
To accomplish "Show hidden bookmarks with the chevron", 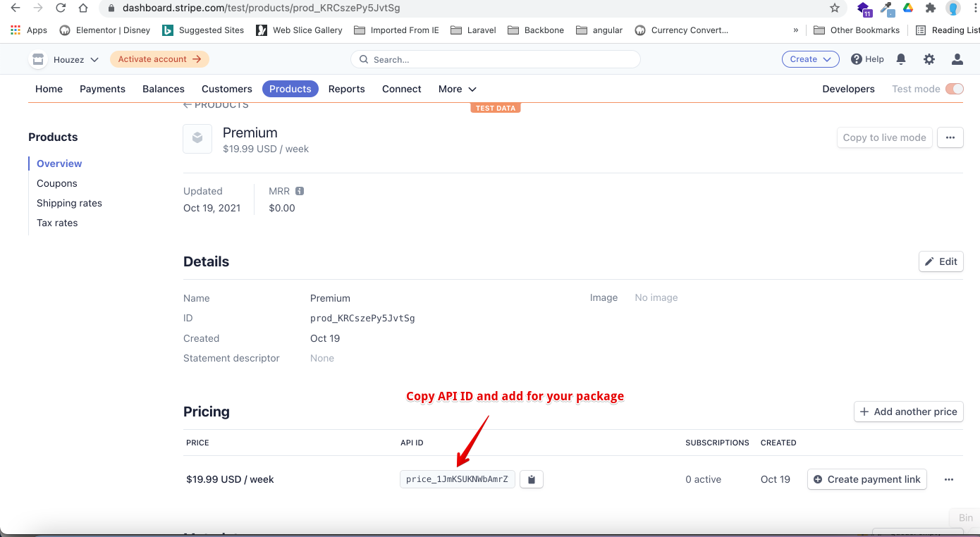I will 796,30.
